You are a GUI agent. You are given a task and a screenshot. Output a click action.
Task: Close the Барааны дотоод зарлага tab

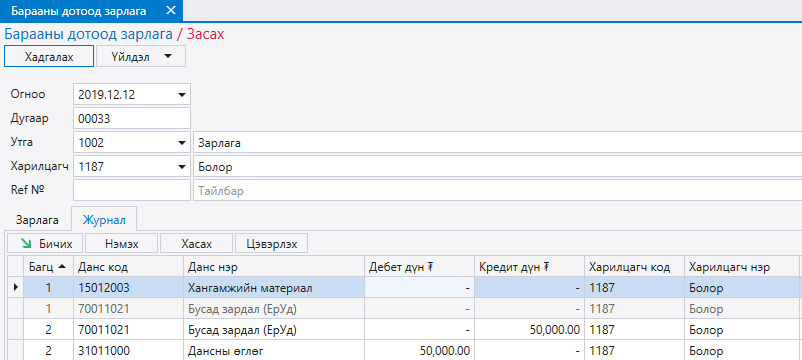171,10
